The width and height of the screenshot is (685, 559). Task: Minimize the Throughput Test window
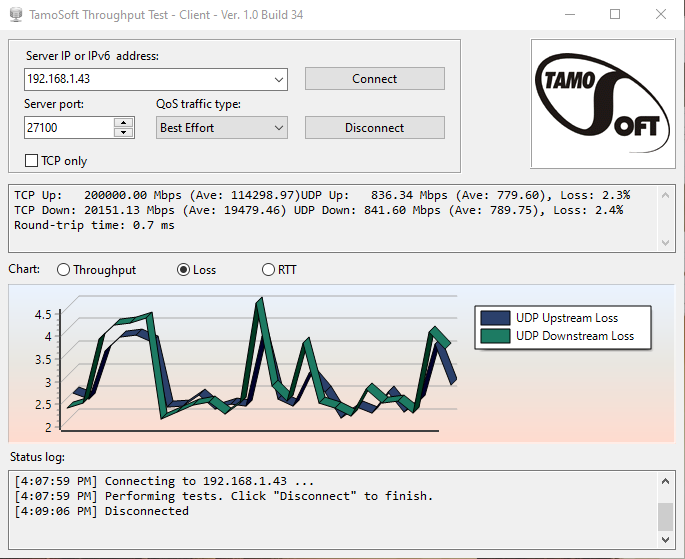569,14
